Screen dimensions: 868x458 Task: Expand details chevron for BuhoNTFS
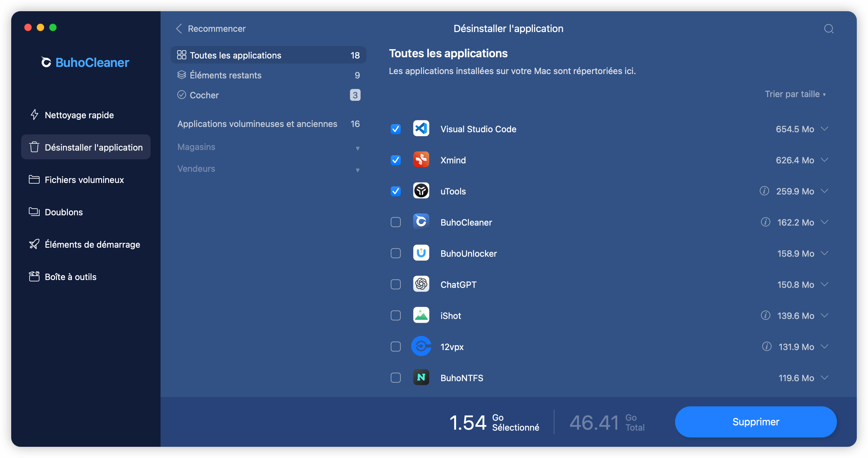tap(824, 378)
